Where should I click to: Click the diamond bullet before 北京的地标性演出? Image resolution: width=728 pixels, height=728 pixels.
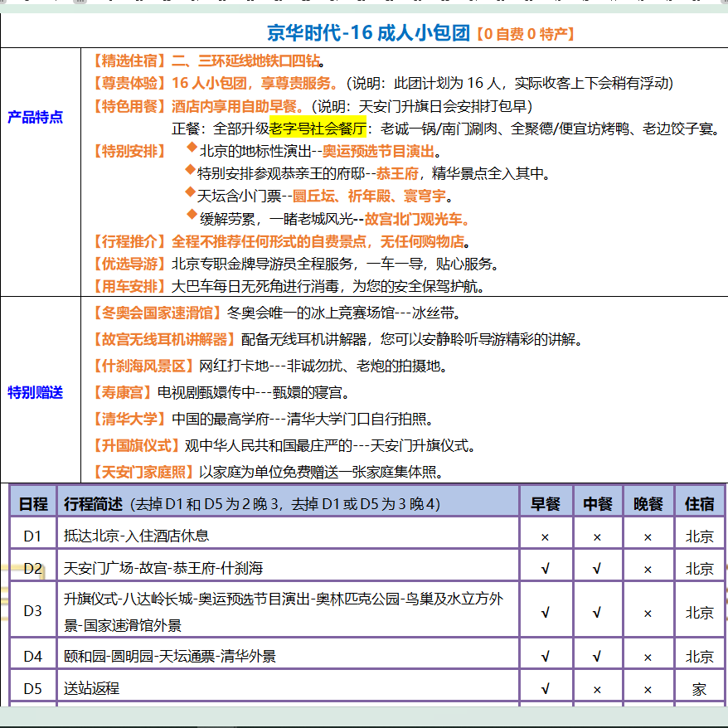(x=192, y=148)
